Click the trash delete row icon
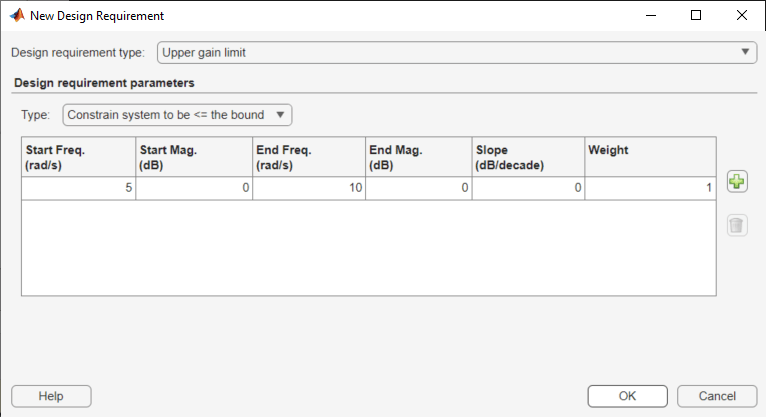 736,225
